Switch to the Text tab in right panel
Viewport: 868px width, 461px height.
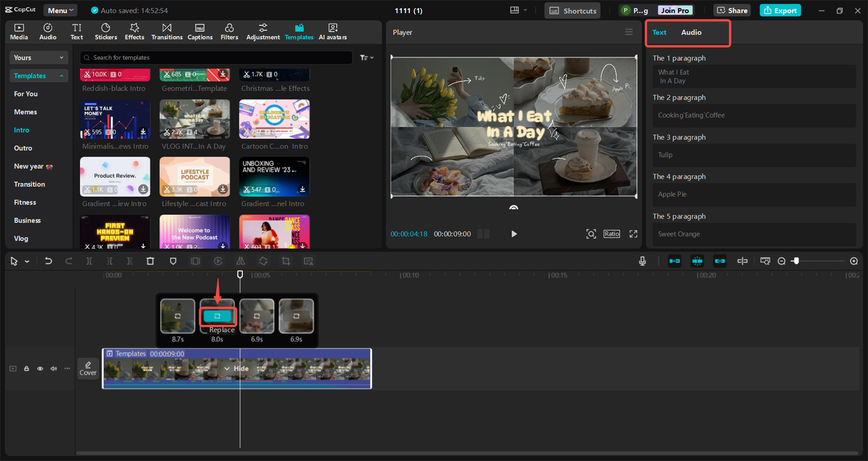coord(659,33)
